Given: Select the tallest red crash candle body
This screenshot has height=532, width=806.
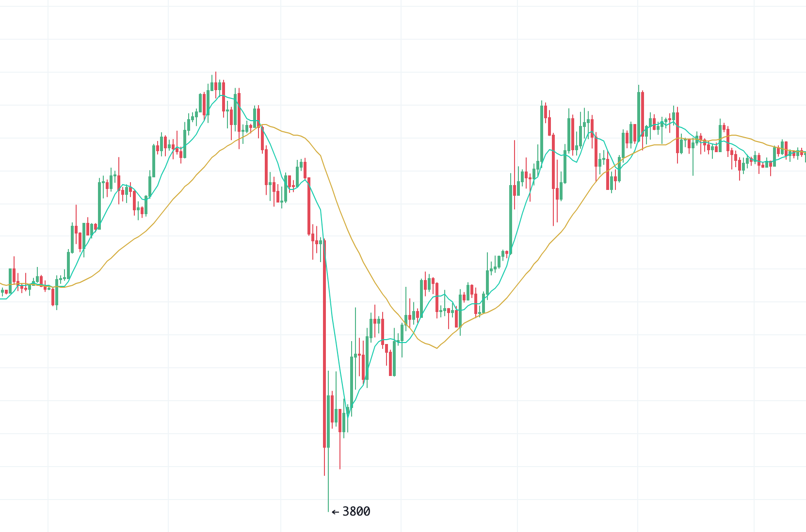Looking at the screenshot, I should click(324, 344).
